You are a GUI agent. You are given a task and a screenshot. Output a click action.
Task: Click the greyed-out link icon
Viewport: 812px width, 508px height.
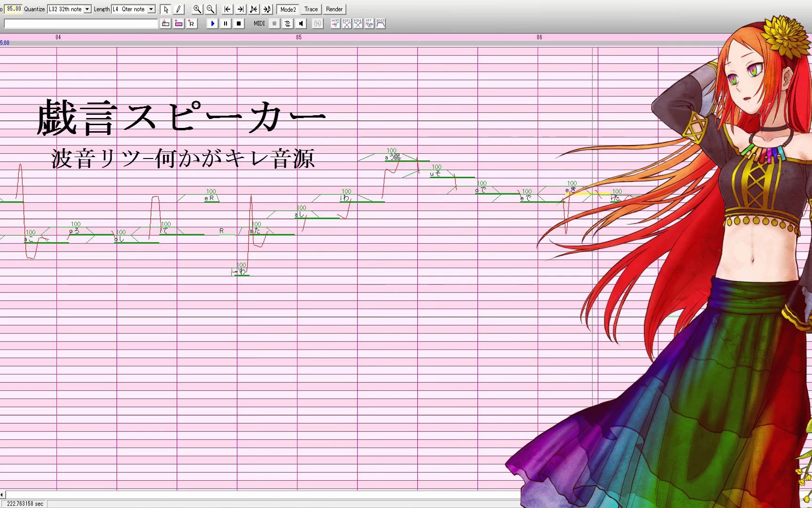click(318, 24)
